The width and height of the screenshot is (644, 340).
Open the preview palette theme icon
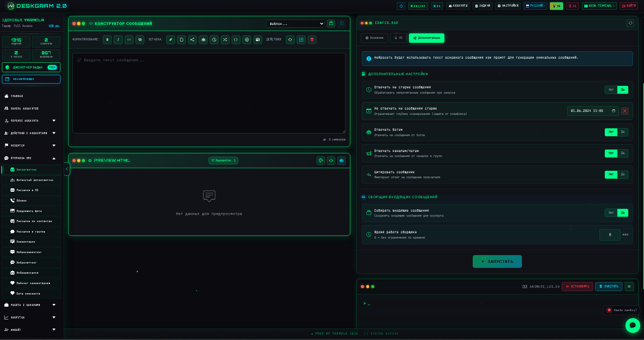tap(321, 161)
